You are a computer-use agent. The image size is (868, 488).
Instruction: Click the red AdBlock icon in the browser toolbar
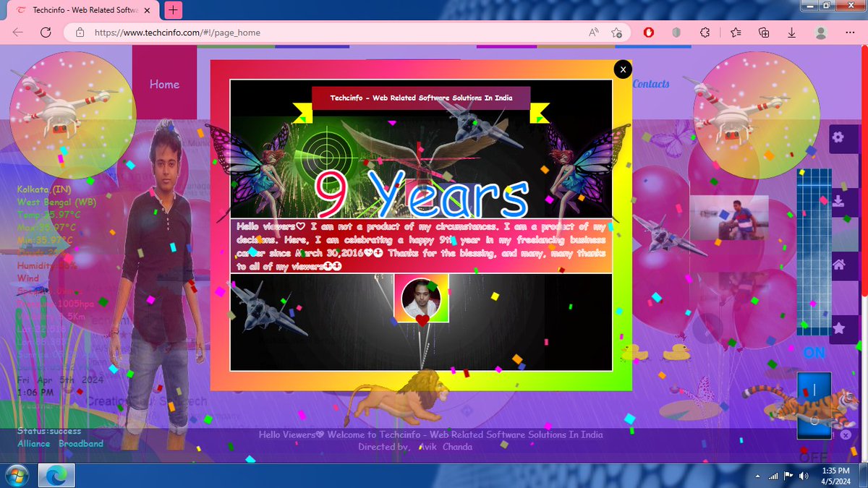[649, 33]
